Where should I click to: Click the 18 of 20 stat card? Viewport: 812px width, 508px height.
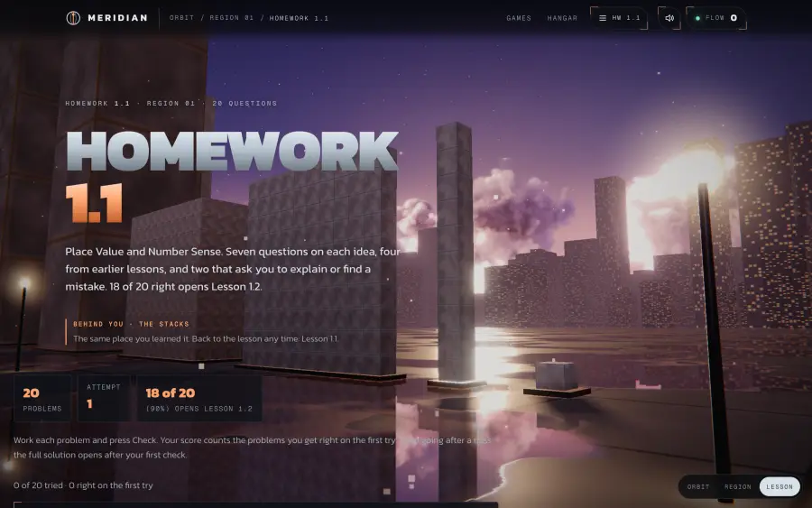[198, 398]
